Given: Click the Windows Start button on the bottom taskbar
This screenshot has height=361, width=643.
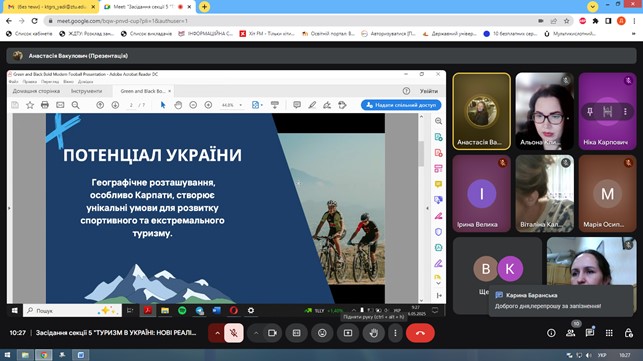Looking at the screenshot, I should coord(7,355).
